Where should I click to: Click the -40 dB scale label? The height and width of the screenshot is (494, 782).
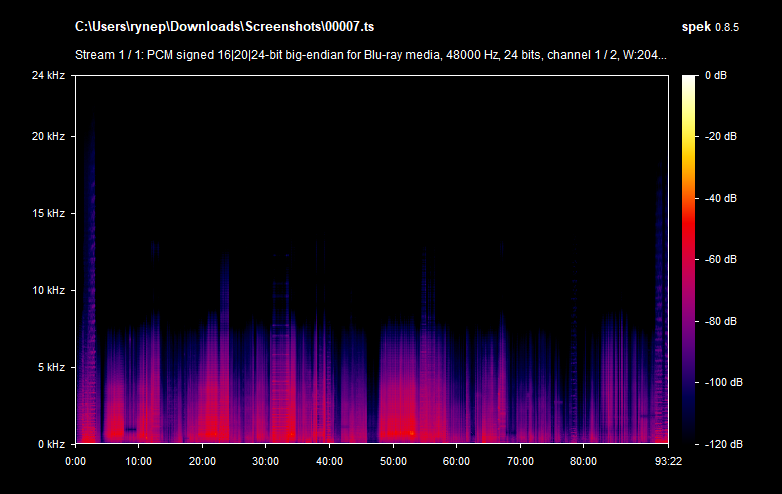tap(721, 198)
